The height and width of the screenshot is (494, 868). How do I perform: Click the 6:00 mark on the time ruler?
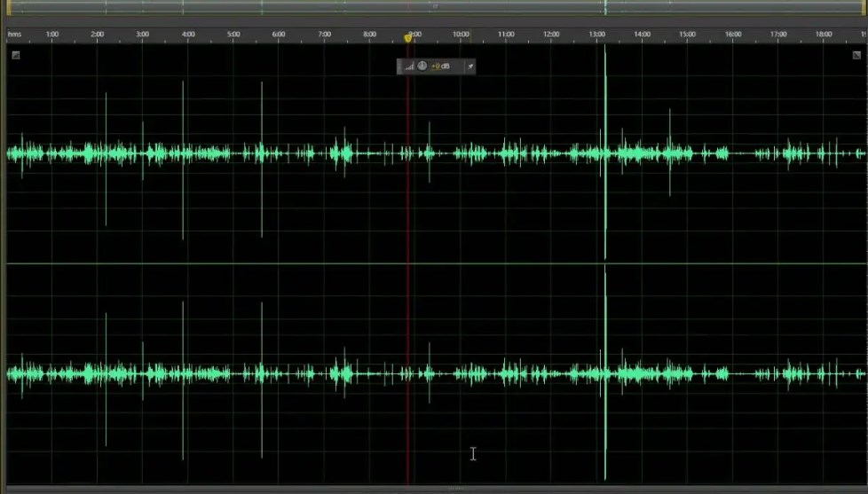279,35
